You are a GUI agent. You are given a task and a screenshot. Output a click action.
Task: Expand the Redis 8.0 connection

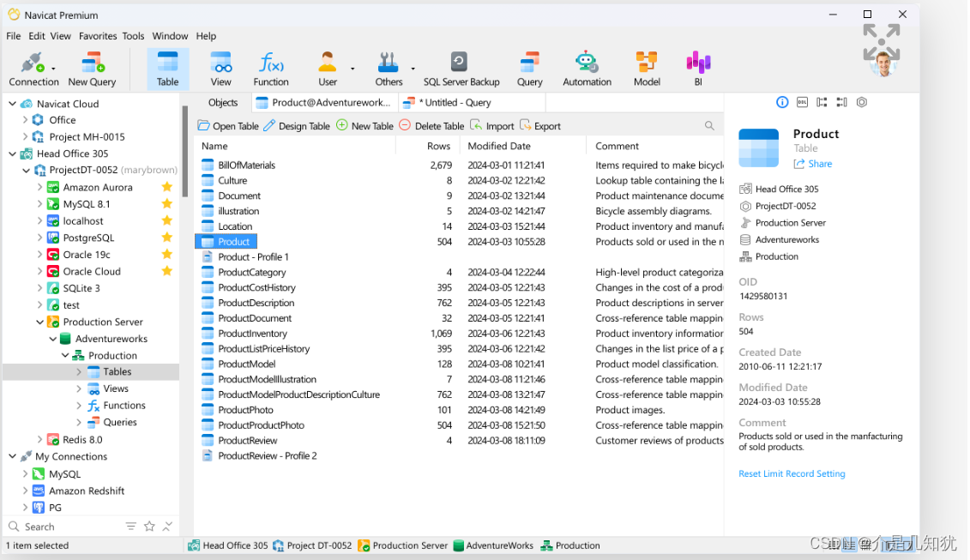39,439
